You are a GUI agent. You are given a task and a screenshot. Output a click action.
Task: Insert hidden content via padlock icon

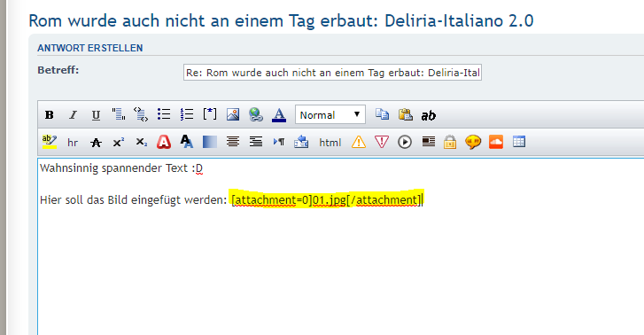click(x=450, y=142)
